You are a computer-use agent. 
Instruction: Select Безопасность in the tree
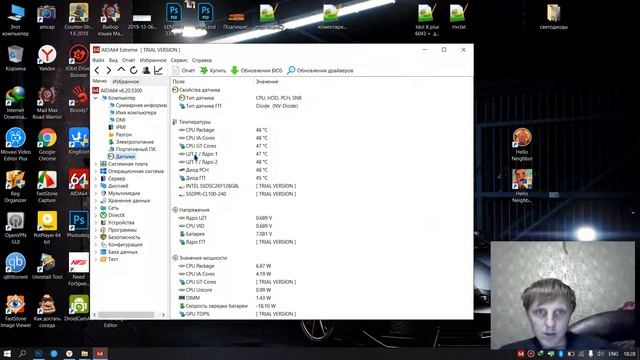pos(120,237)
